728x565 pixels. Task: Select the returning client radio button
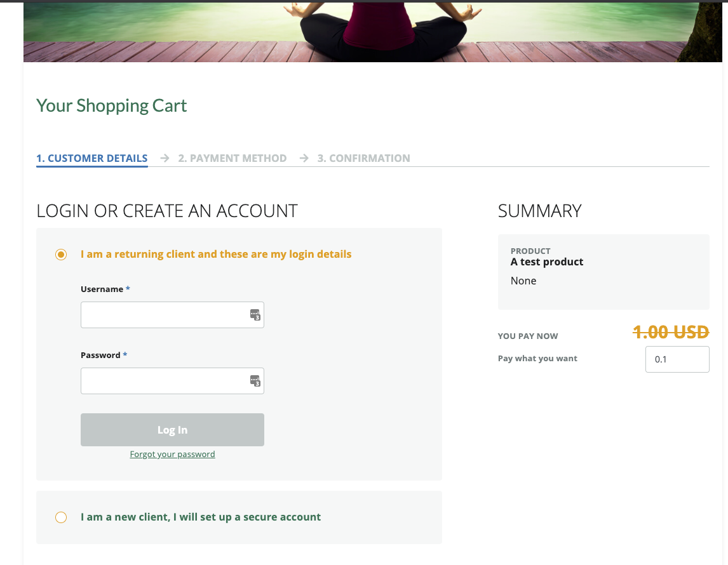[61, 255]
